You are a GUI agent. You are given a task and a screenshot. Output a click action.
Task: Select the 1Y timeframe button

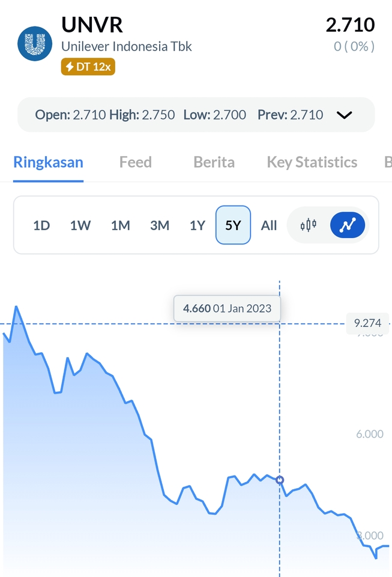coord(198,225)
